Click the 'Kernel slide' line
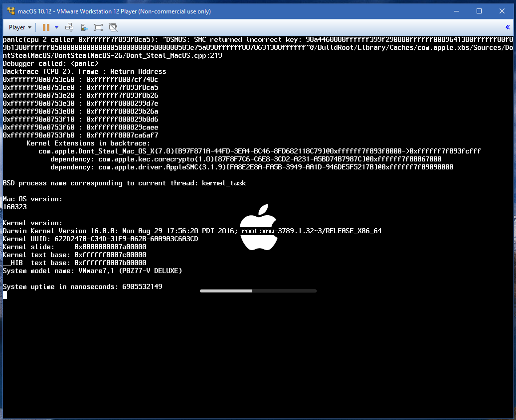Screen dimensions: 516x420 coord(74,247)
